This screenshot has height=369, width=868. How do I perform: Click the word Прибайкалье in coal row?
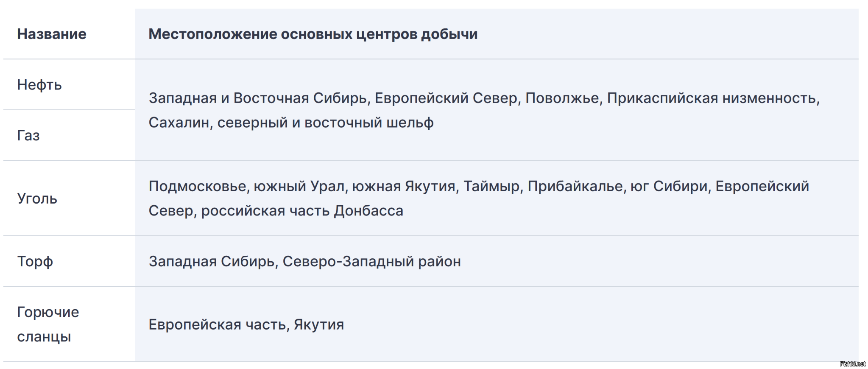point(575,186)
